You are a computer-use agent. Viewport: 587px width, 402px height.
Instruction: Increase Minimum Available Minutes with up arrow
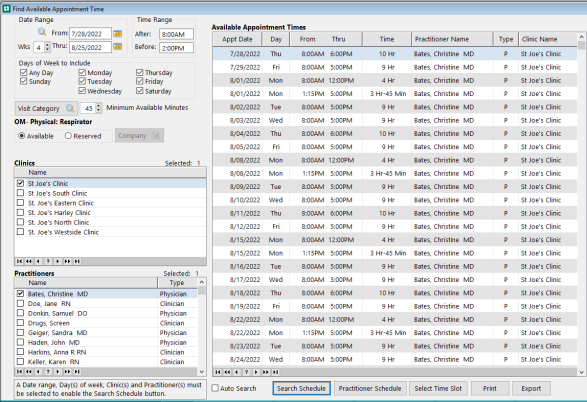[x=98, y=106]
